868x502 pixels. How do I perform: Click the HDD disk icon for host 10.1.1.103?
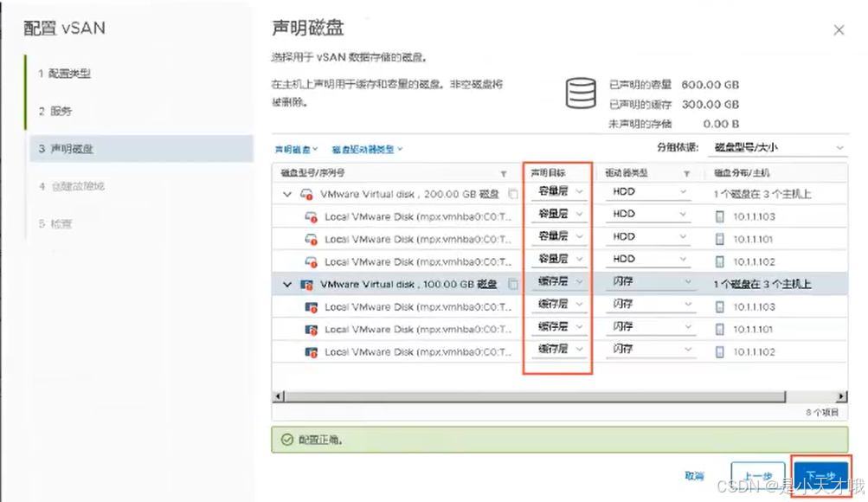click(311, 217)
